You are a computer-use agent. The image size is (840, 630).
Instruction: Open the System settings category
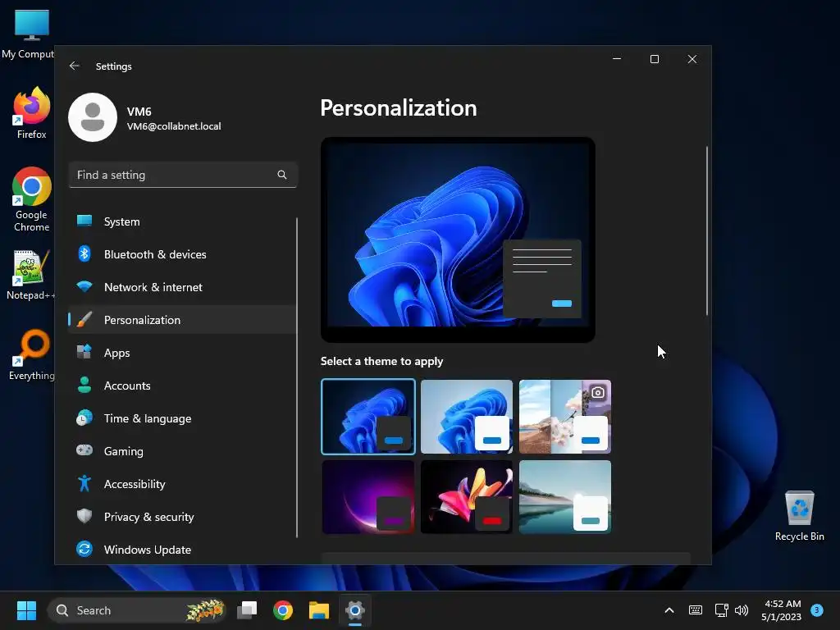click(182, 221)
